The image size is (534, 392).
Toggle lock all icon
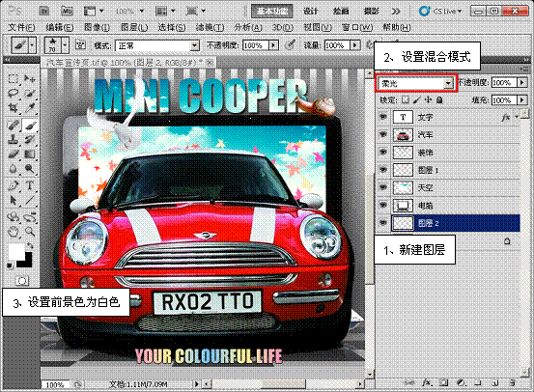pyautogui.click(x=439, y=99)
